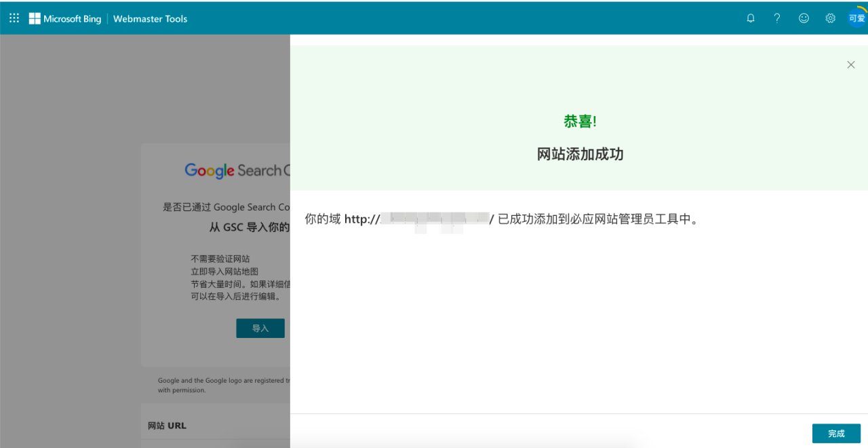Click the 不需要验证网站 text in the background

point(220,259)
